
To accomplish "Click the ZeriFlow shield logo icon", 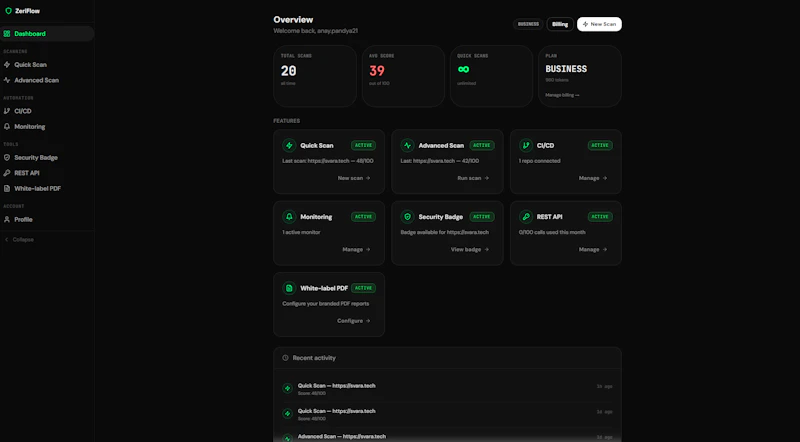I will tap(8, 11).
